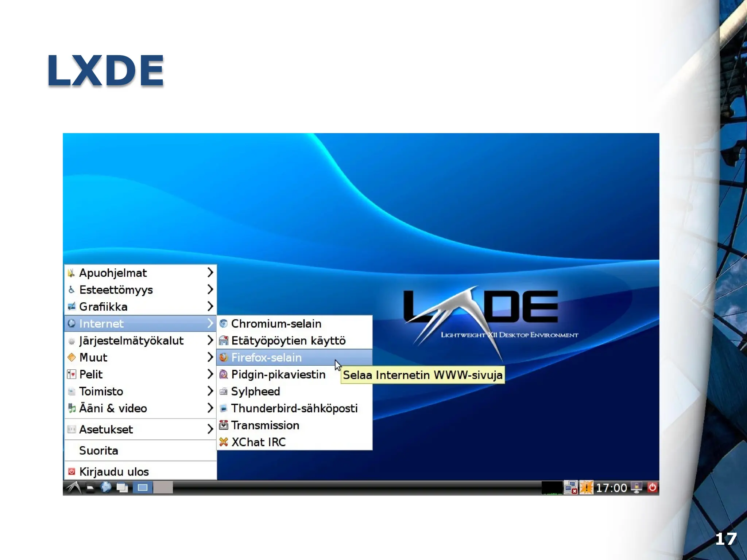Open the Esteettömyys menu entry
The image size is (747, 560).
pyautogui.click(x=140, y=290)
